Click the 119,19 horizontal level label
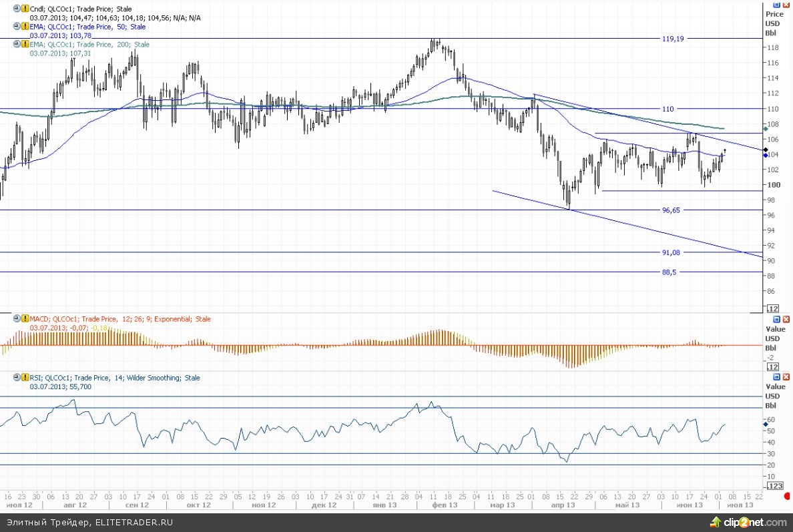Screen dimensions: 793x532 [x=672, y=39]
